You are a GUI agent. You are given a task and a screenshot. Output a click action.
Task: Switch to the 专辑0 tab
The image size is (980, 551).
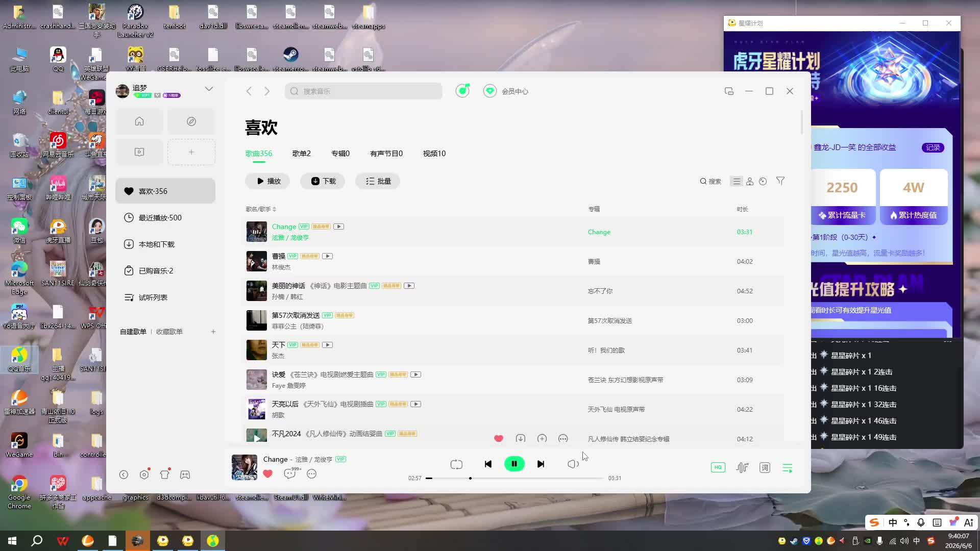340,154
